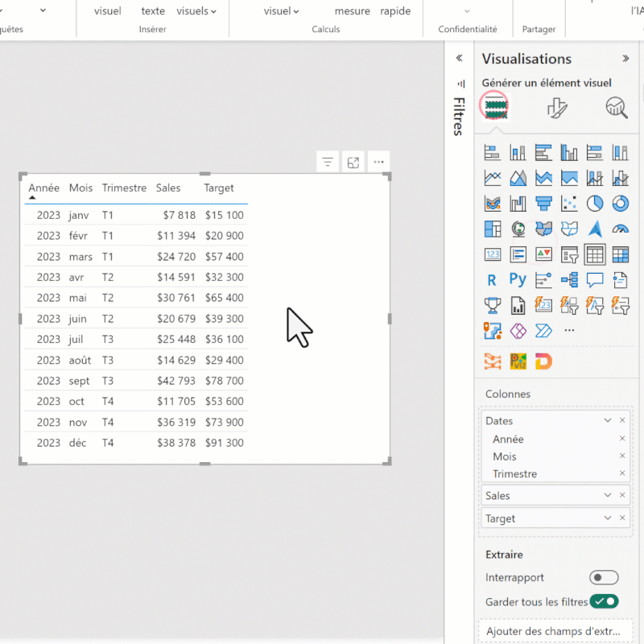Click the Partager ribbon group
The width and height of the screenshot is (644, 644).
pos(539,29)
